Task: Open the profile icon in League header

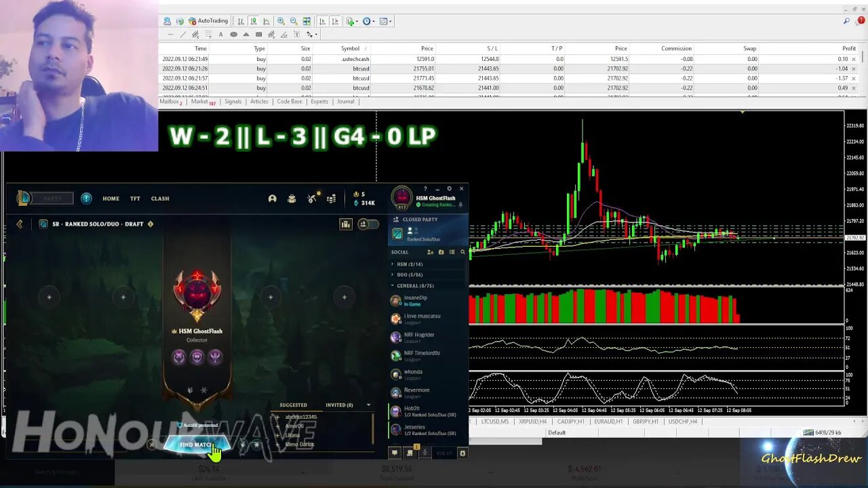Action: pos(272,199)
